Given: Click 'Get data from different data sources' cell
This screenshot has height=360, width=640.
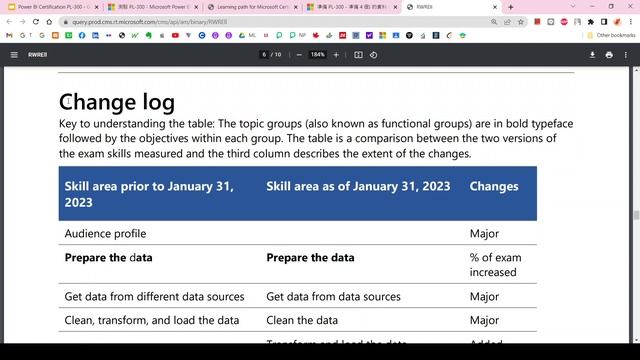Looking at the screenshot, I should click(154, 296).
